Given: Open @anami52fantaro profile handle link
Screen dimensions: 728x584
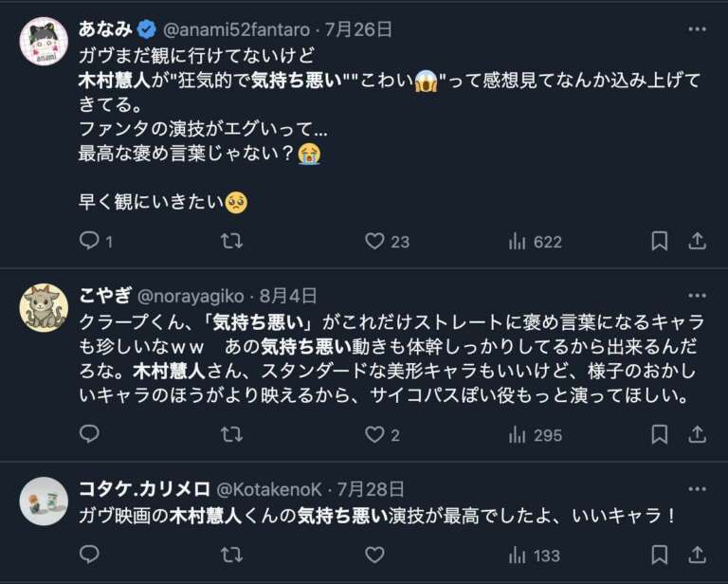Looking at the screenshot, I should click(x=232, y=29).
